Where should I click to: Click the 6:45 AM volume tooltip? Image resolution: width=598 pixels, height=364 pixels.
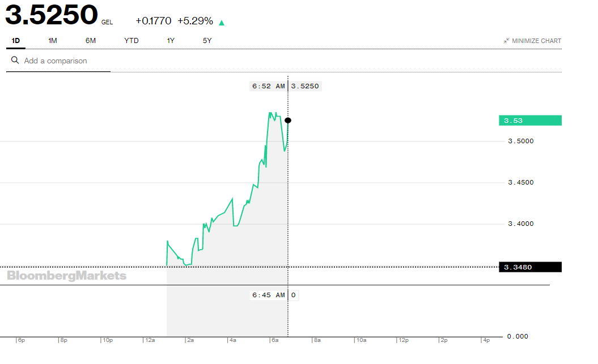pos(269,295)
